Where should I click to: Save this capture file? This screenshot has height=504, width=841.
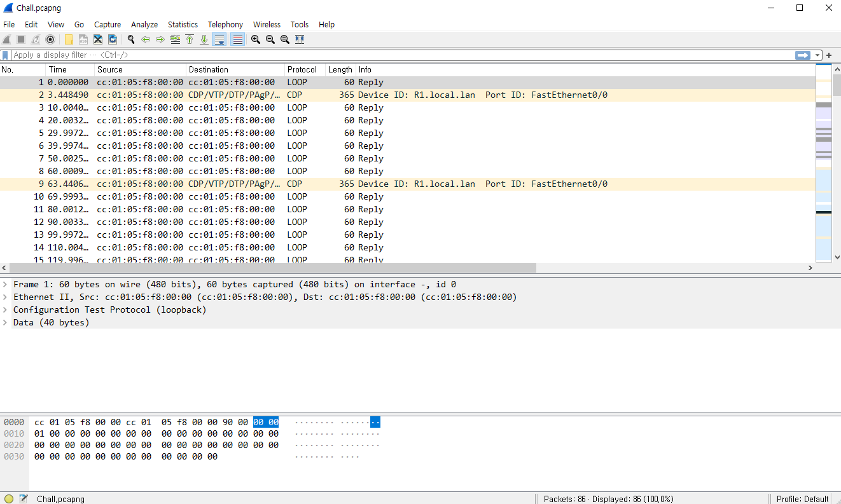point(83,39)
